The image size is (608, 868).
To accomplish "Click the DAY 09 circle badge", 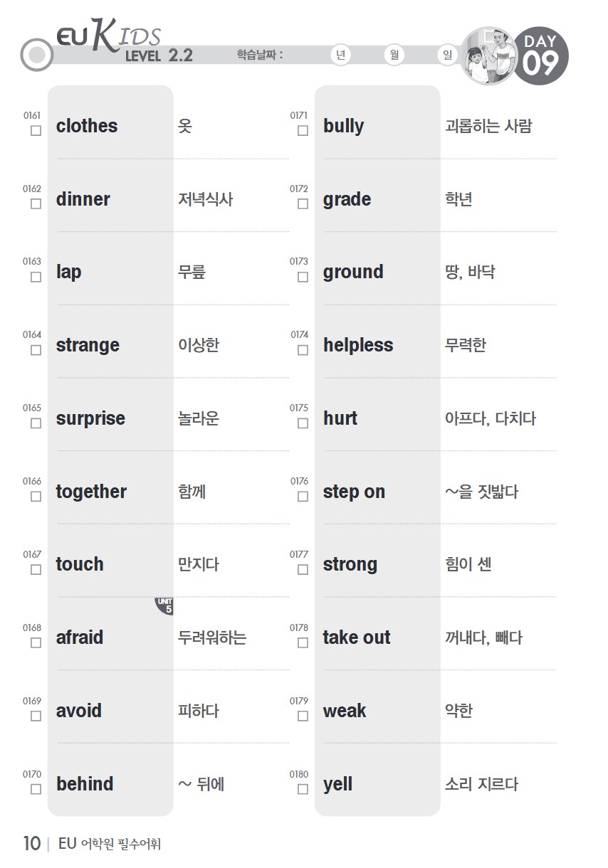I will (x=540, y=55).
